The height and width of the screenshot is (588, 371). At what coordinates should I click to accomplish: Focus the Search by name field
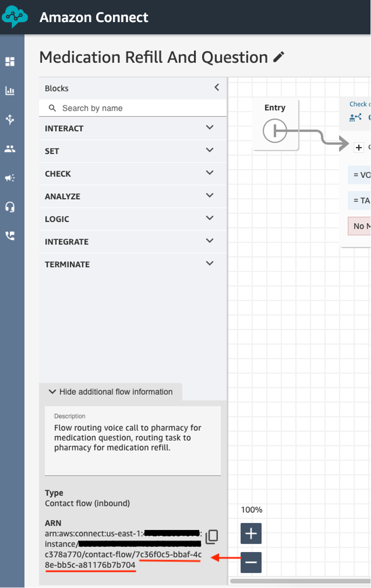(x=133, y=108)
